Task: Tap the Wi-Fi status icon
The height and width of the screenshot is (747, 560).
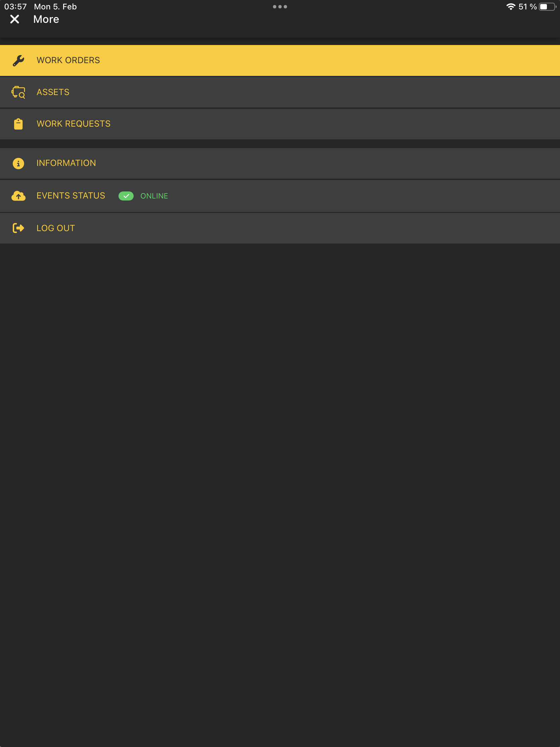Action: click(x=511, y=7)
